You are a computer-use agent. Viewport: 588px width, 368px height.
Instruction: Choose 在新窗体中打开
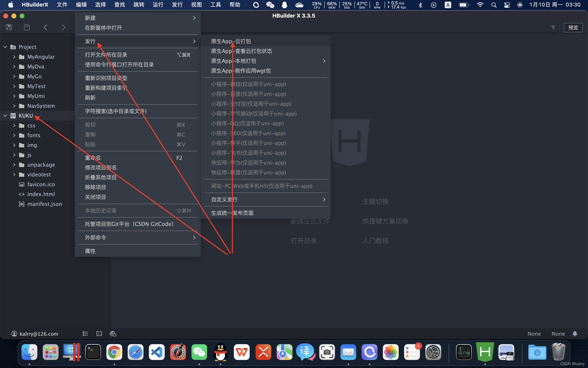tap(138, 28)
